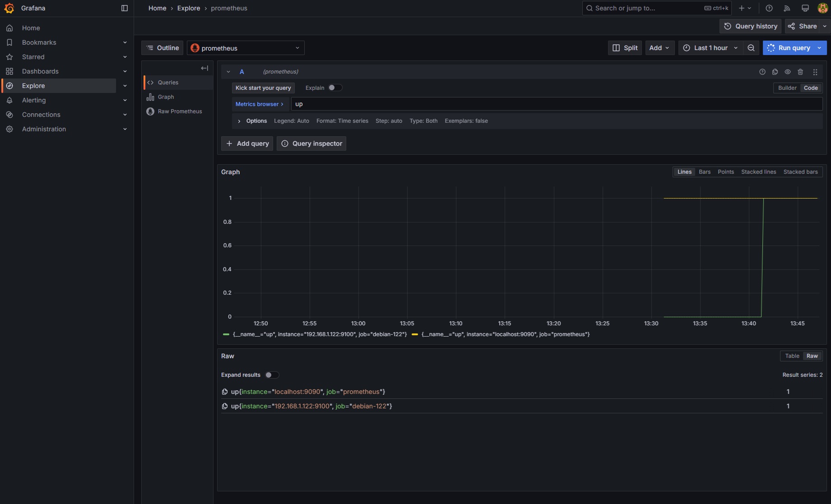Open Administration in the sidebar menu
Screen dimensions: 831x504
point(44,129)
